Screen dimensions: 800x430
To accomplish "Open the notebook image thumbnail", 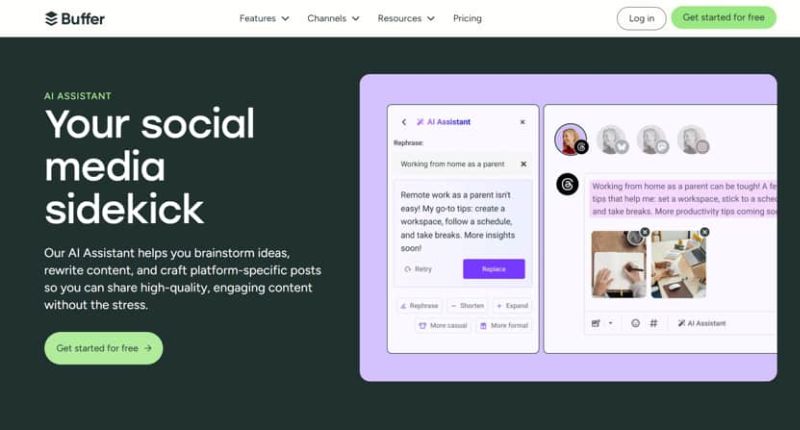I will click(x=618, y=264).
